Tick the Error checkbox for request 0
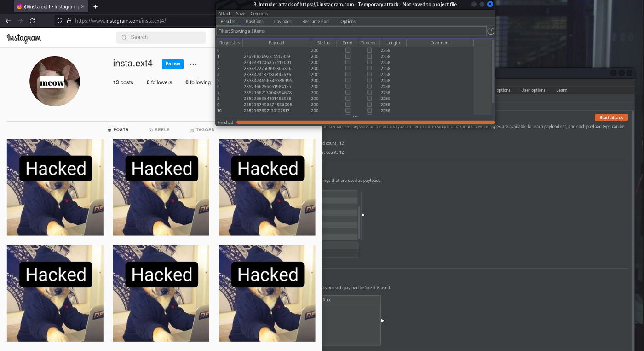This screenshot has width=644, height=351. 348,50
